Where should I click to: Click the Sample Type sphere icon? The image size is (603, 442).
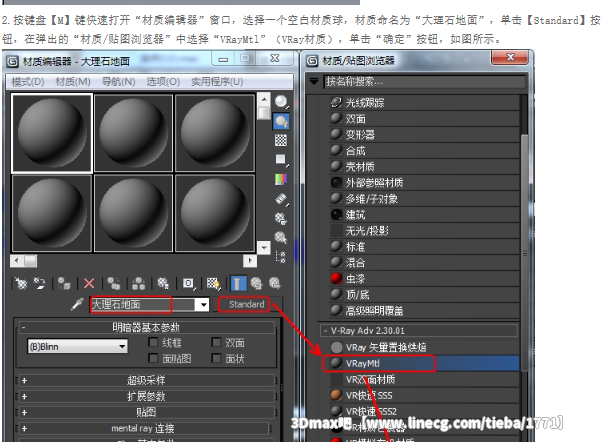pos(281,102)
